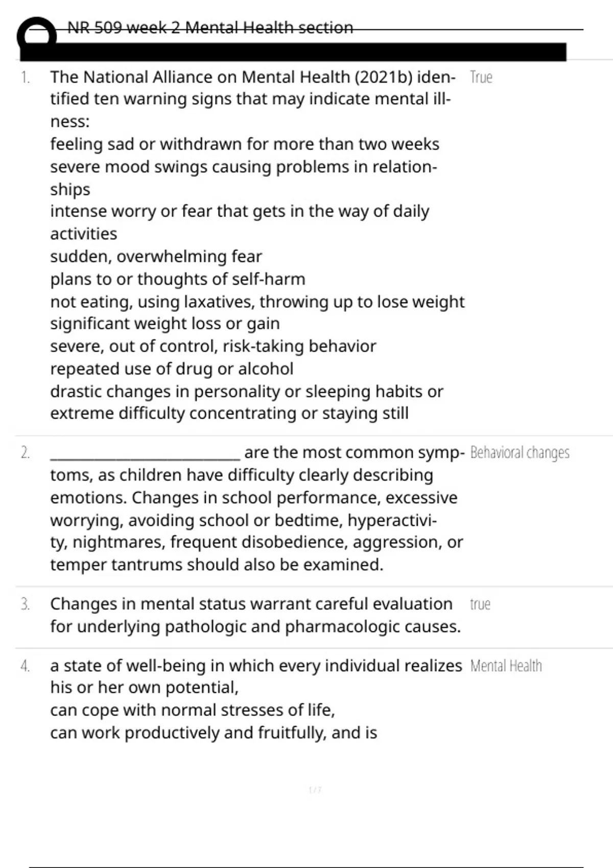Click the answer Behavioral changes
The image size is (613, 868).
tap(520, 453)
